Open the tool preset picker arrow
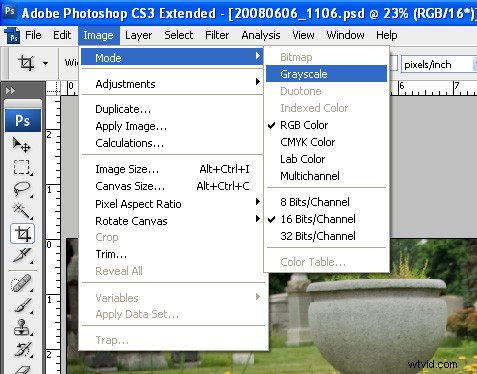477x374 pixels. coord(45,63)
